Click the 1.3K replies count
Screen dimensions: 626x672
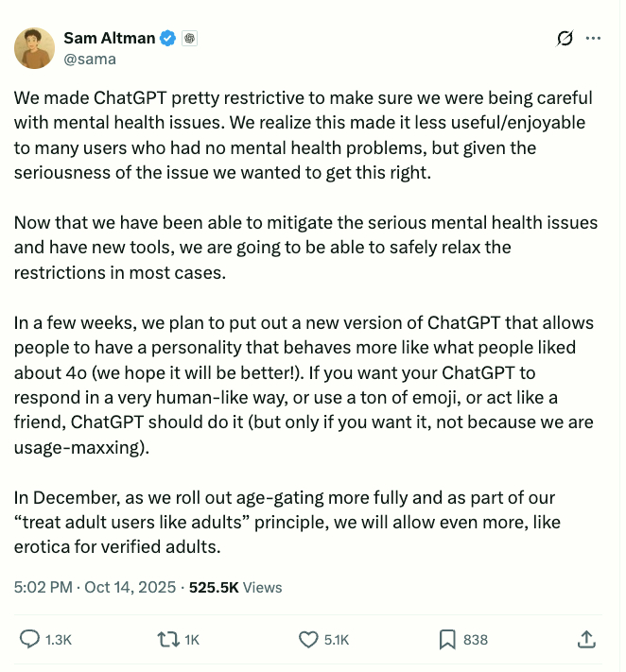coord(59,640)
